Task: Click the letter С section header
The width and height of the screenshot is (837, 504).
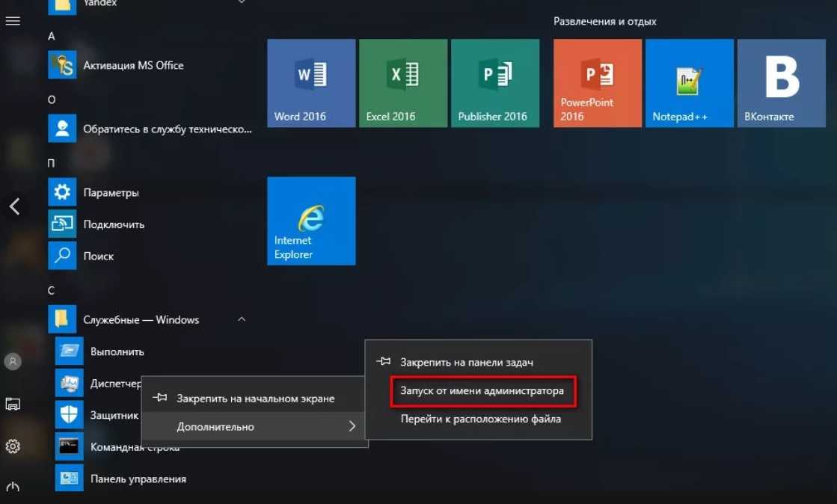Action: click(x=52, y=290)
